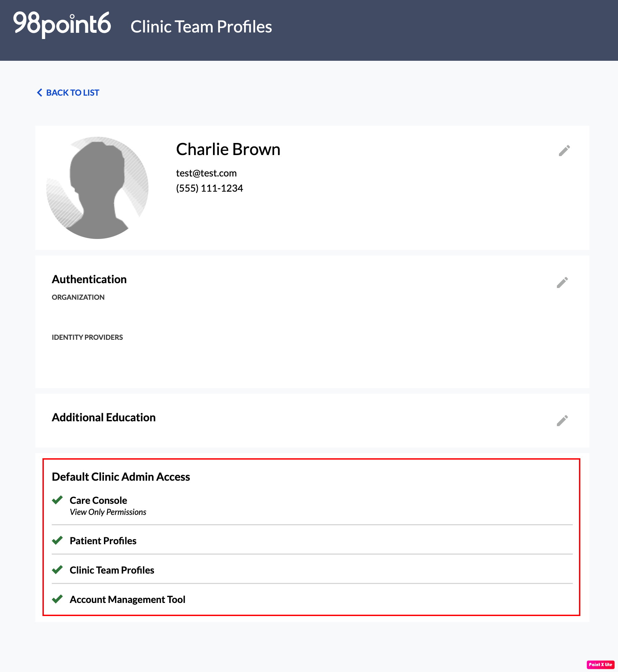This screenshot has width=618, height=672.
Task: Click the back chevron arrow icon
Action: pyautogui.click(x=40, y=93)
